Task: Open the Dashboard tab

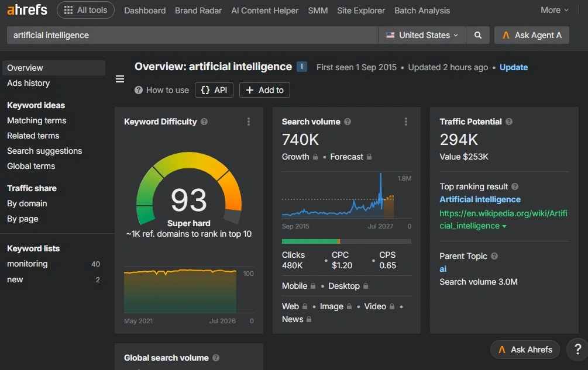Action: pyautogui.click(x=145, y=11)
